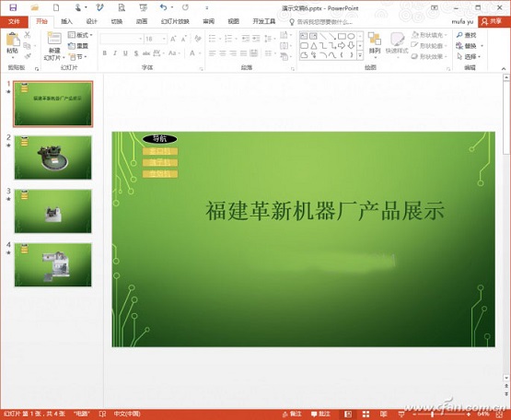This screenshot has width=511, height=420.
Task: Expand the font size dropdown
Action: [164, 39]
